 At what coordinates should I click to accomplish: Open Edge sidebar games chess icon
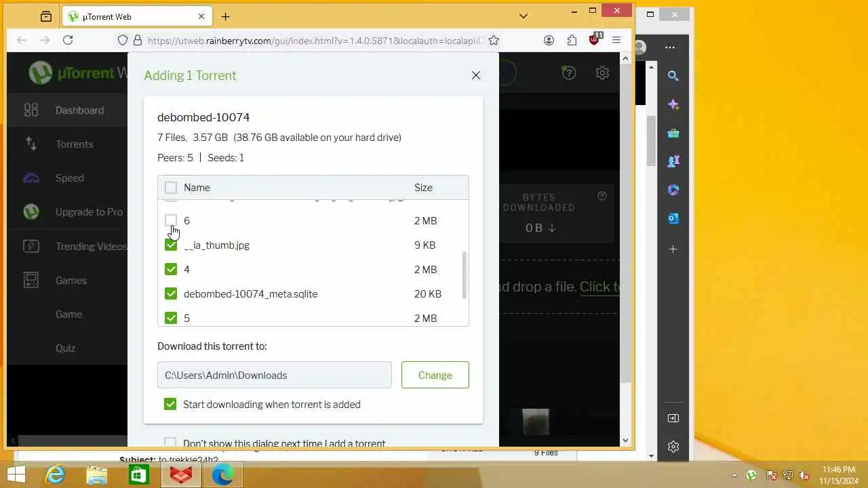[x=673, y=161]
